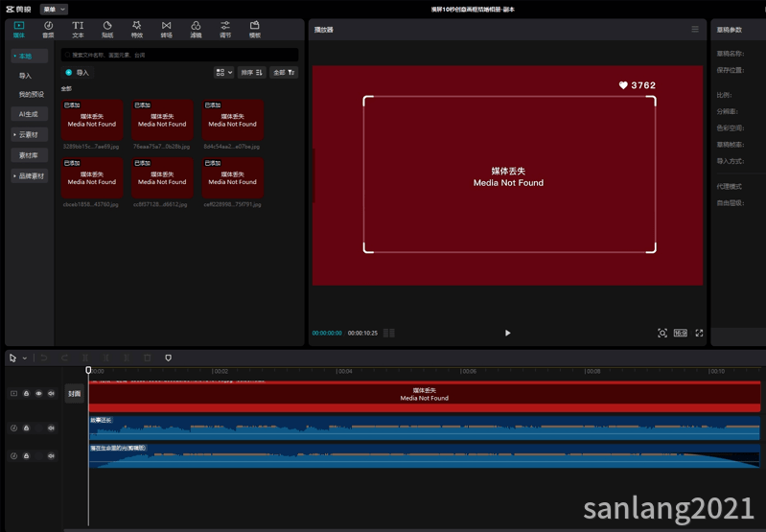The width and height of the screenshot is (766, 532).
Task: Click the video track type icon
Action: 13,394
